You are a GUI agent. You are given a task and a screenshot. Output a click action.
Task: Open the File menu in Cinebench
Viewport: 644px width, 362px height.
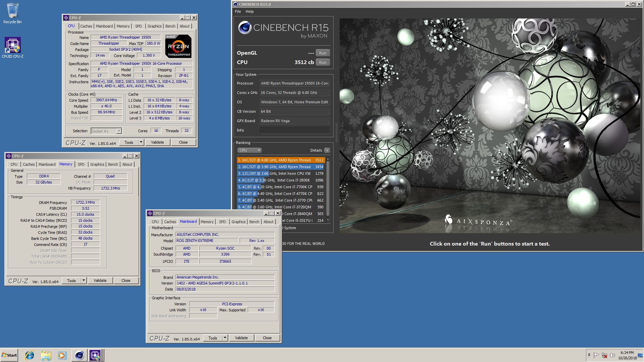pyautogui.click(x=238, y=11)
